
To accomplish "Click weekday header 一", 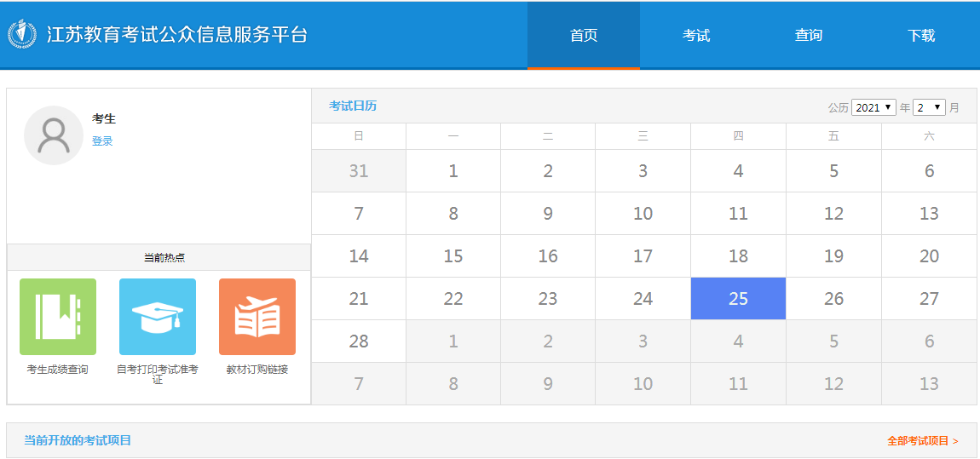I will tap(453, 136).
